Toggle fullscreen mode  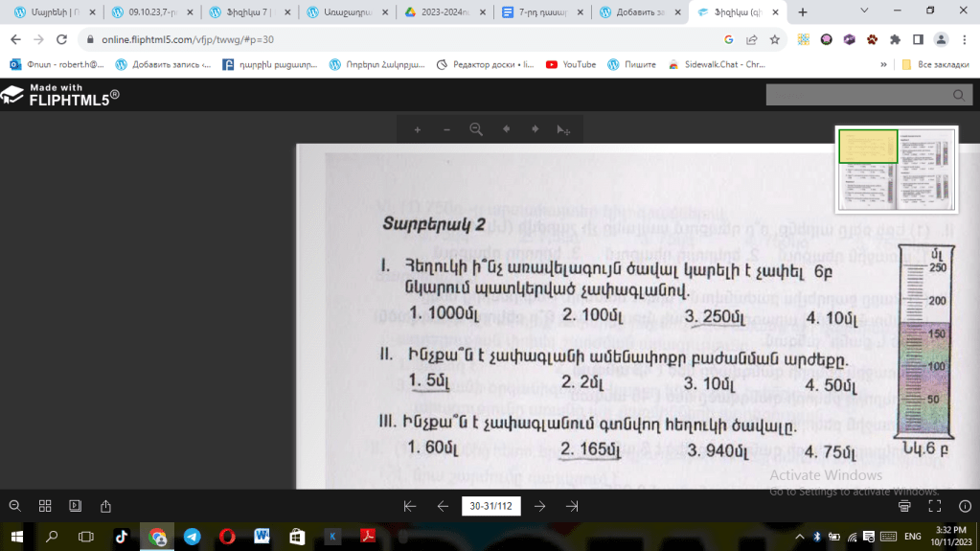click(935, 506)
